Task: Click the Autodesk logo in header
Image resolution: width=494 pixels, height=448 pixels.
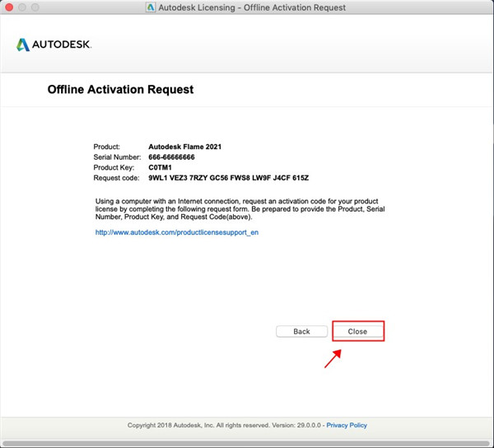Action: [54, 44]
